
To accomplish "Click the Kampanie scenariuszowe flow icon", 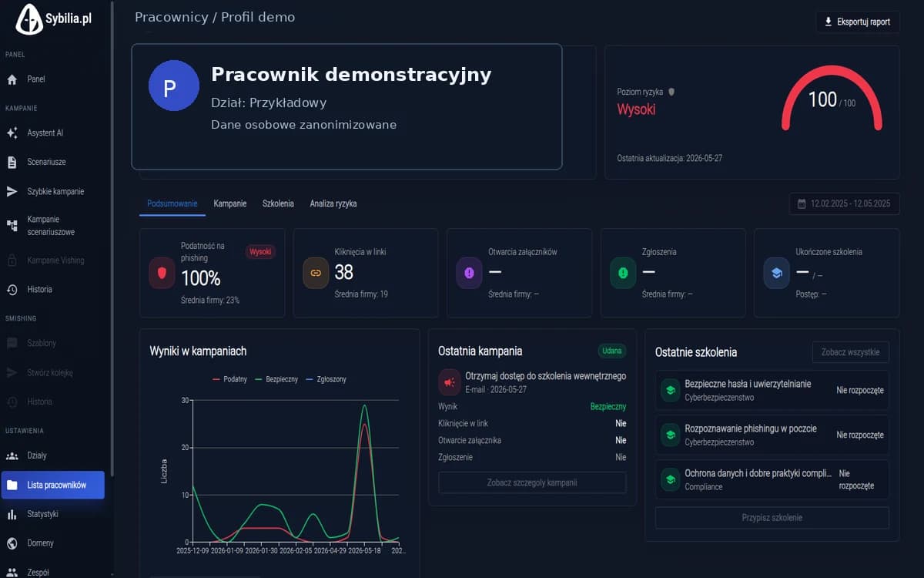I will point(12,226).
